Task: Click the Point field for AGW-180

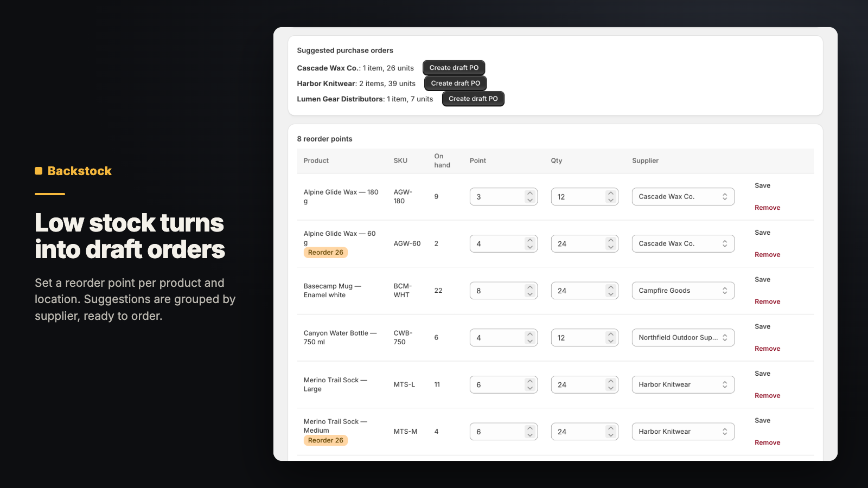Action: pyautogui.click(x=503, y=197)
